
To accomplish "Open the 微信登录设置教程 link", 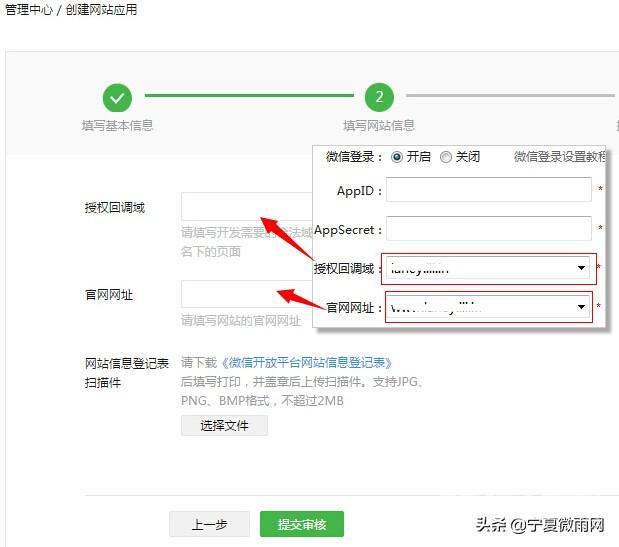I will point(560,157).
